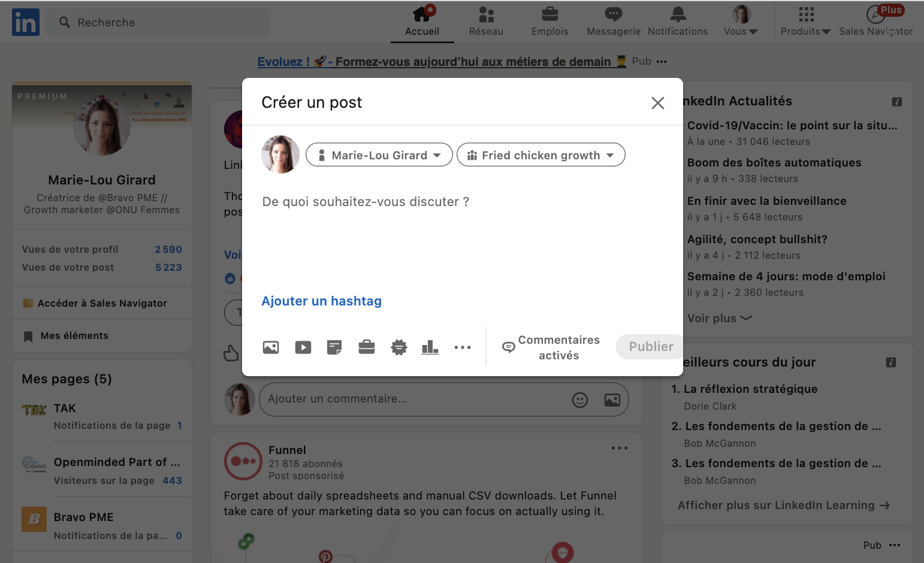Click Ajouter un hashtag

322,301
